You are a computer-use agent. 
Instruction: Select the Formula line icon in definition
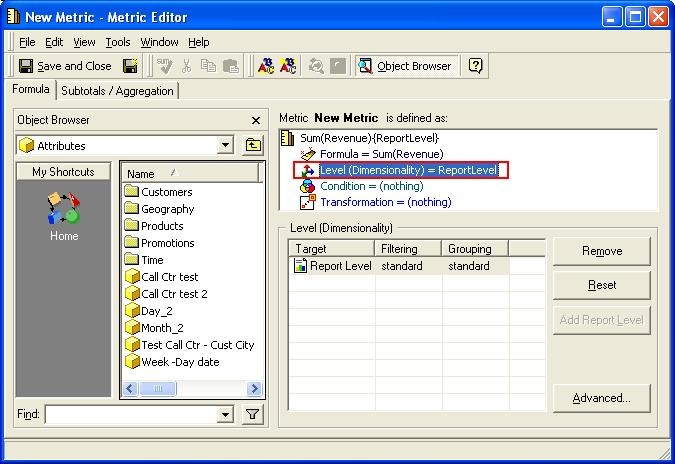[x=308, y=154]
